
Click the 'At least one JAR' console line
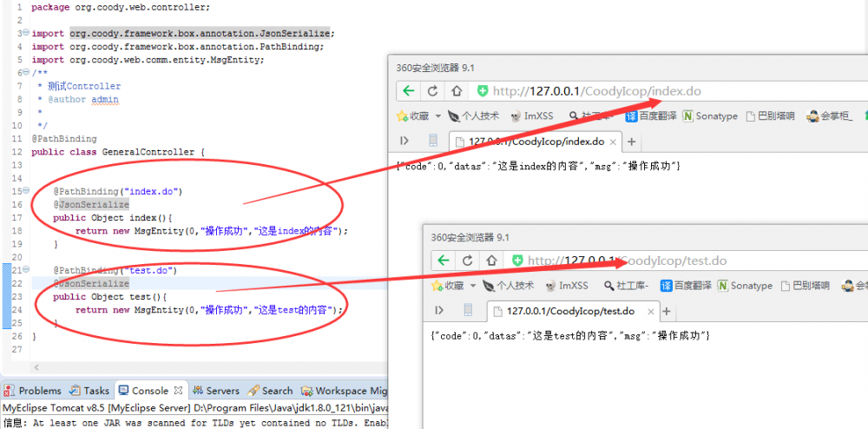pyautogui.click(x=195, y=422)
